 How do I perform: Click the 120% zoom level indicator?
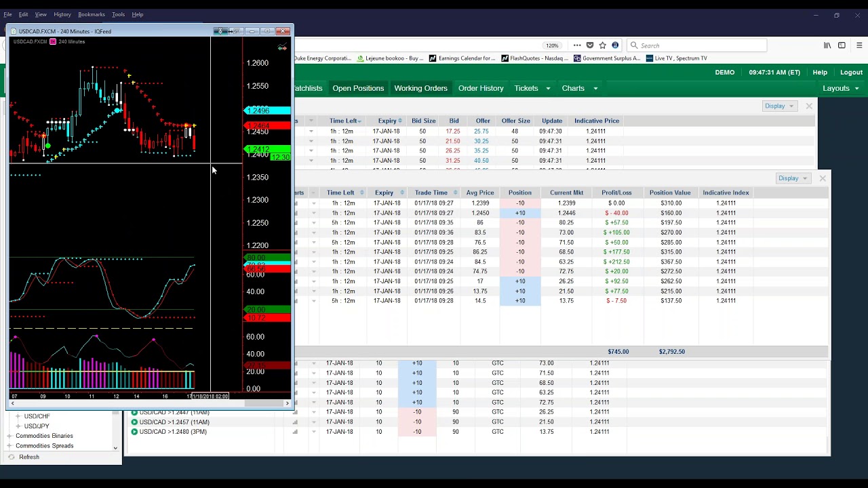(x=552, y=45)
